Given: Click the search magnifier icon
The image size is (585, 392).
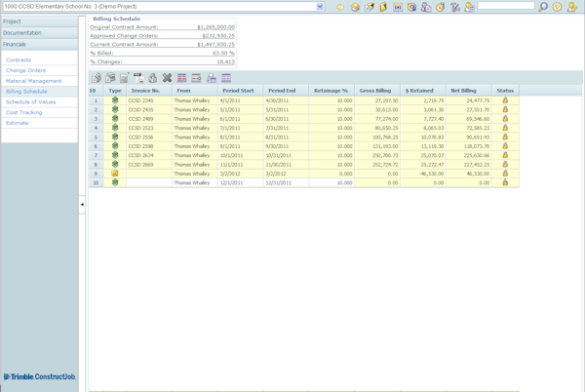Looking at the screenshot, I should (543, 7).
